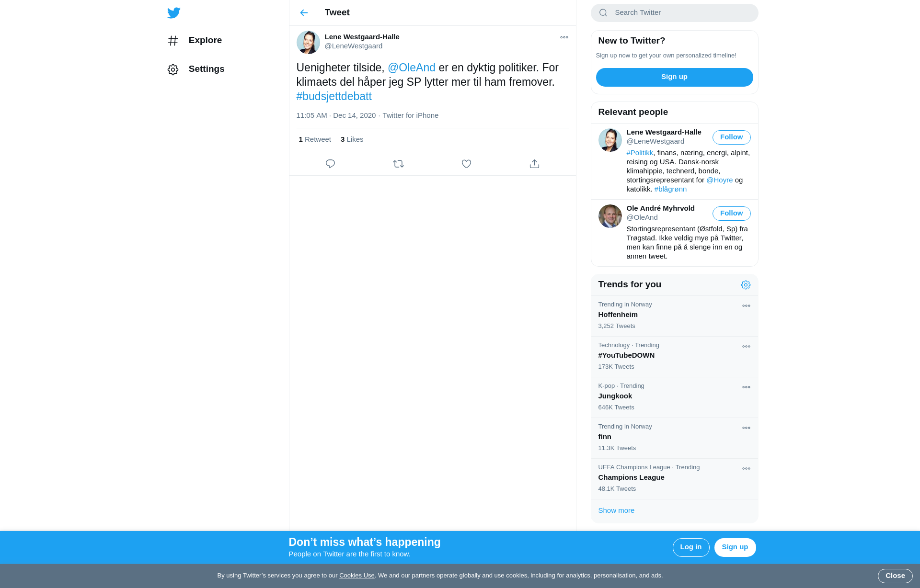Click the retweet icon under tweet
The image size is (920, 588).
[398, 164]
